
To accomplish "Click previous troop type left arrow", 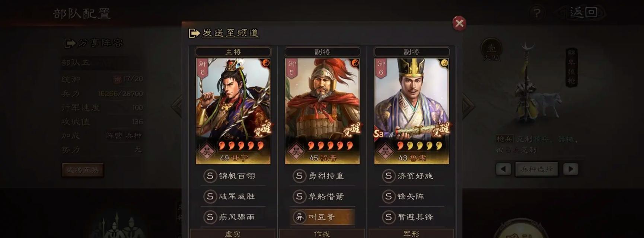I will 503,169.
